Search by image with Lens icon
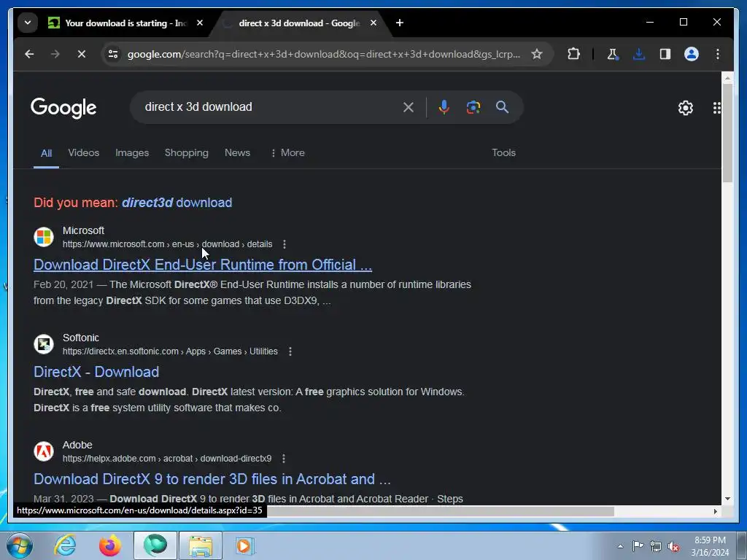The image size is (747, 560). click(473, 107)
